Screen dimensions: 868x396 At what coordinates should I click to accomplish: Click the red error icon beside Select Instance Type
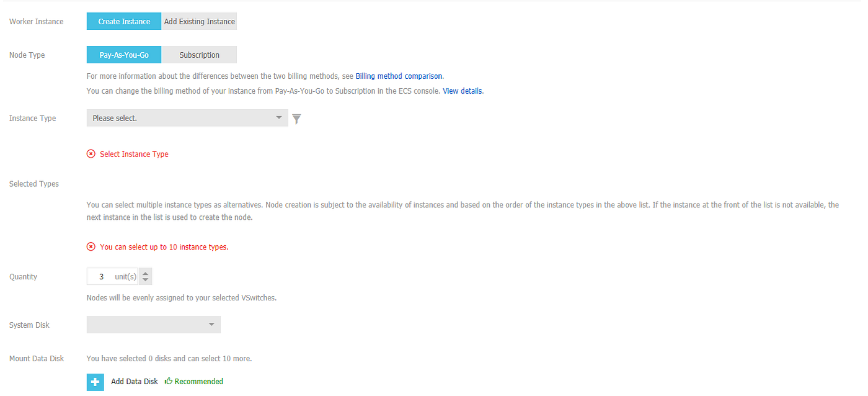click(91, 154)
